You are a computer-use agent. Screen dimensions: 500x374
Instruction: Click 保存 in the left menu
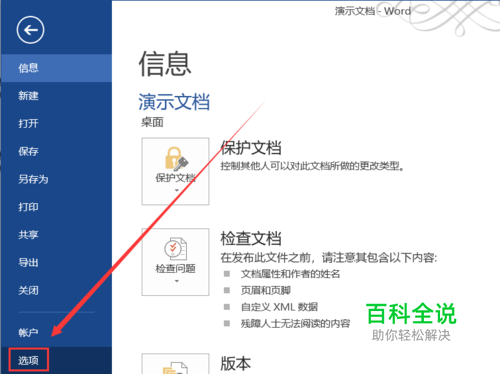[56, 151]
